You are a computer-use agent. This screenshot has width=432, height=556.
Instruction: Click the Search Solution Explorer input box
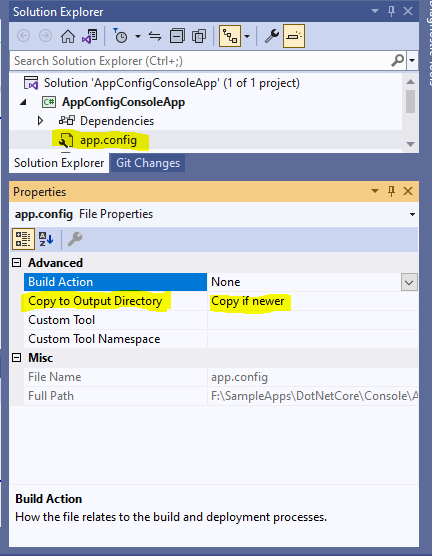pos(200,61)
